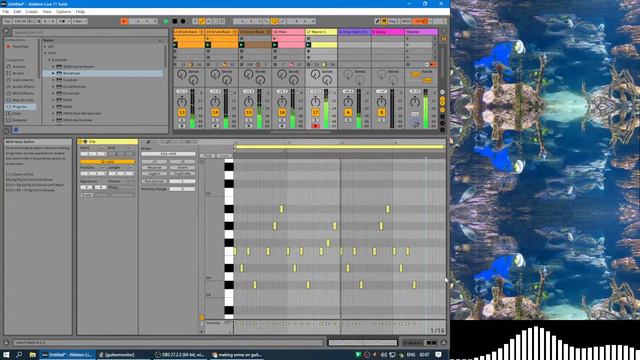
Task: Launch the yellow clip on track 17
Action: coord(309,45)
